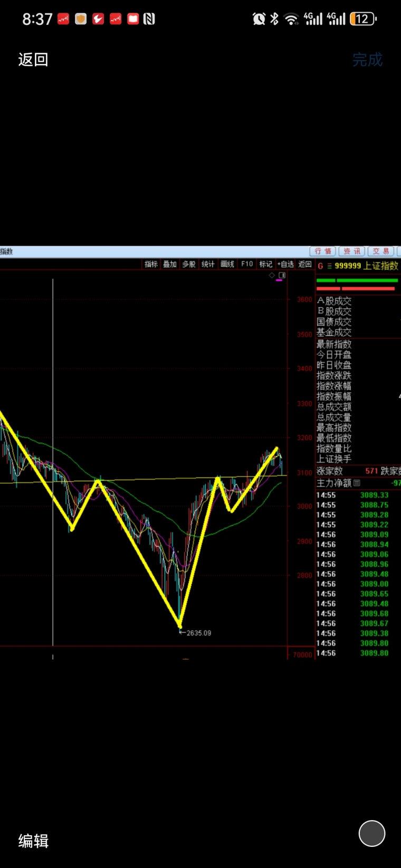Open the 交易 trade tab
The height and width of the screenshot is (868, 401).
pyautogui.click(x=381, y=251)
